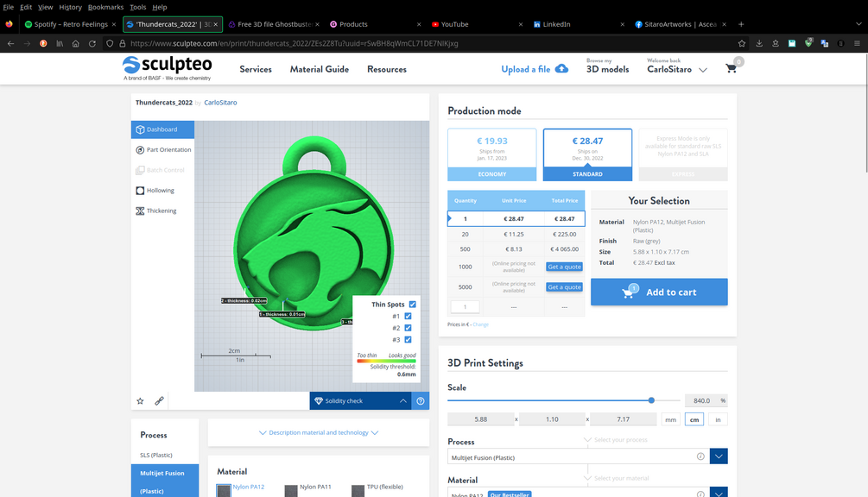
Task: Select the Thickening tool
Action: 156,211
